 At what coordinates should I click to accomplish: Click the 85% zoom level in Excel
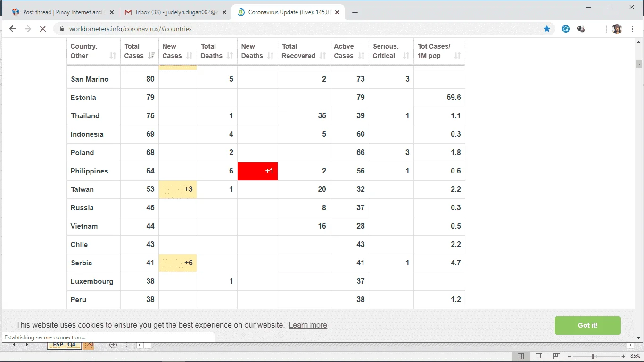(x=635, y=356)
